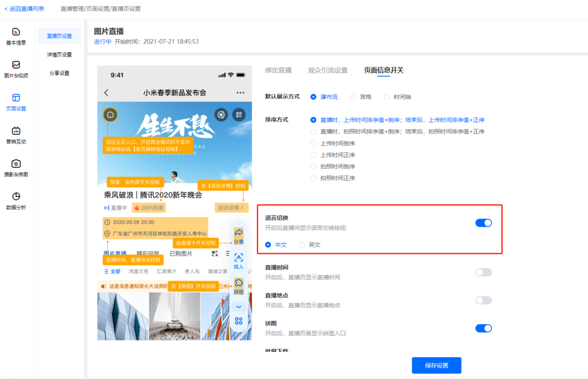The width and height of the screenshot is (588, 379).
Task: Enable the 直播地点 switch
Action: coord(483,300)
